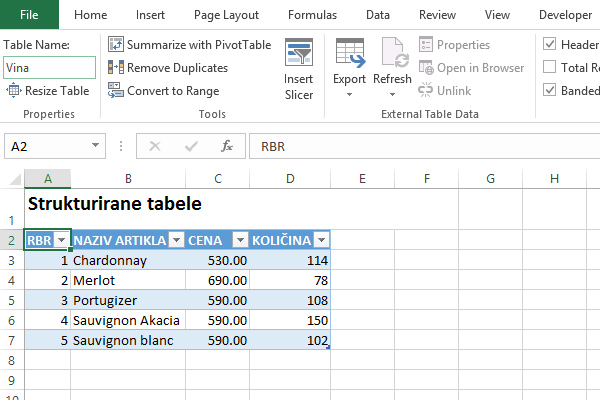Click the Insert Slicer icon

pyautogui.click(x=299, y=55)
